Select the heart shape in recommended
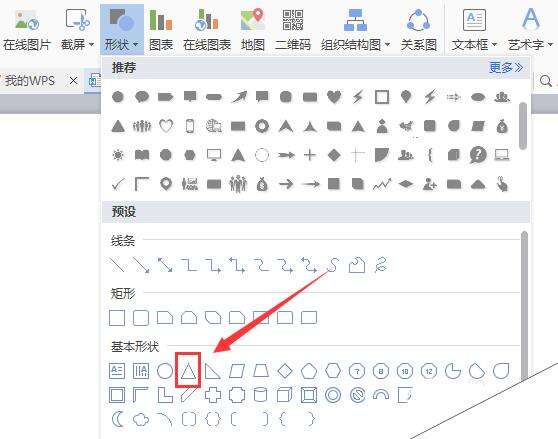The image size is (558, 439). pyautogui.click(x=334, y=97)
